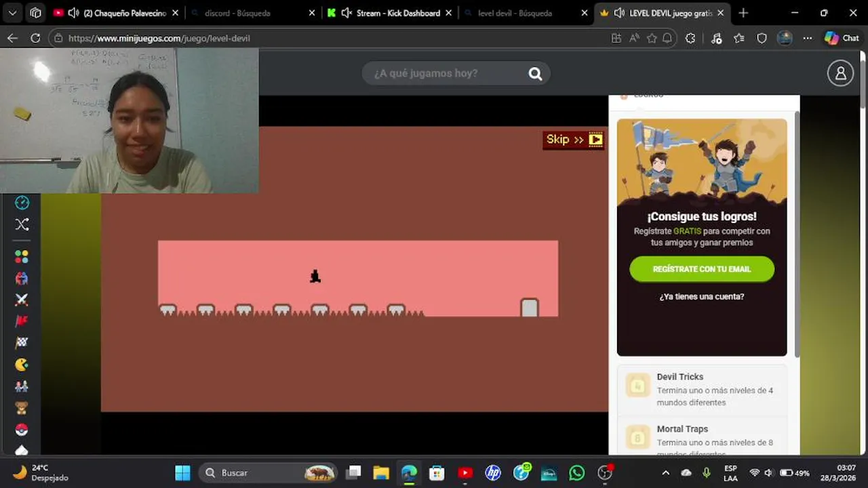Screen dimensions: 868x488
Task: Click the search magnifier icon in Minijuegos header
Action: [535, 74]
